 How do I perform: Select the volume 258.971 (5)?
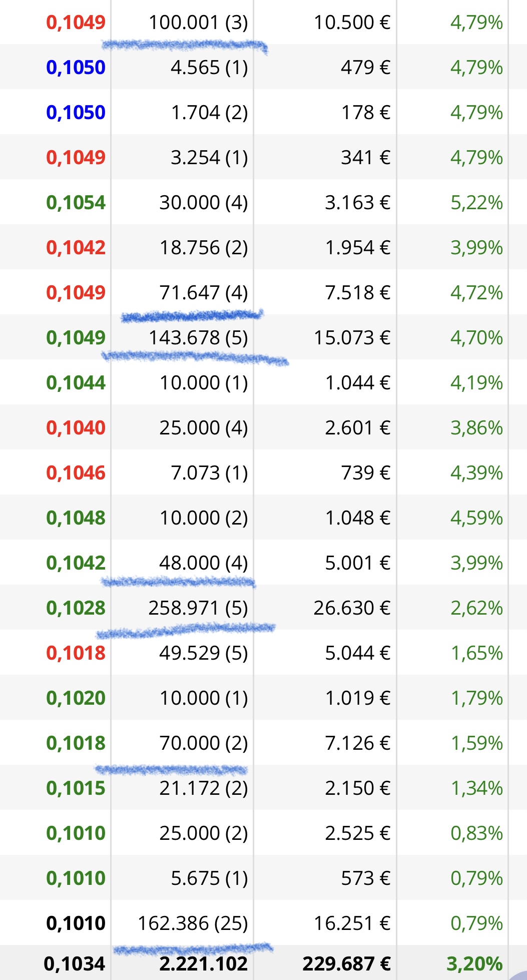198,608
